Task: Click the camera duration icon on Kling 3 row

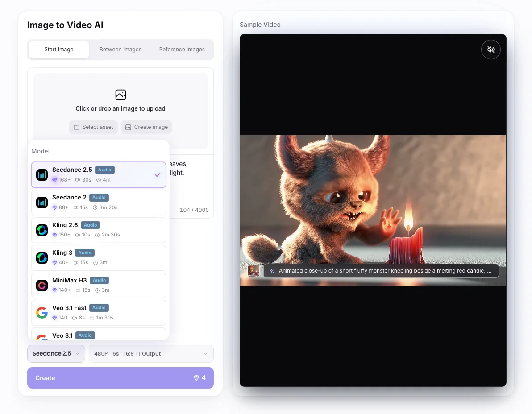Action: (76, 262)
